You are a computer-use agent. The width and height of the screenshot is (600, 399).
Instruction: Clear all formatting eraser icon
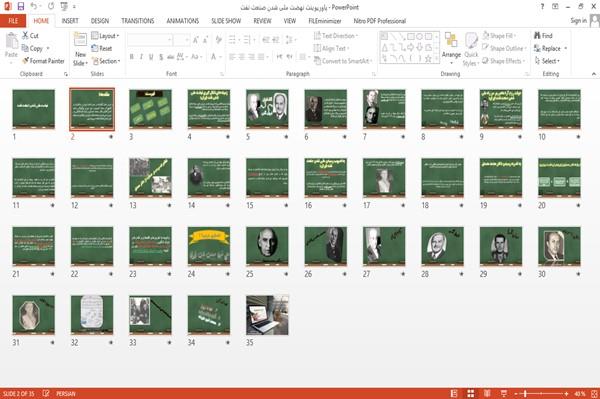pyautogui.click(x=219, y=40)
